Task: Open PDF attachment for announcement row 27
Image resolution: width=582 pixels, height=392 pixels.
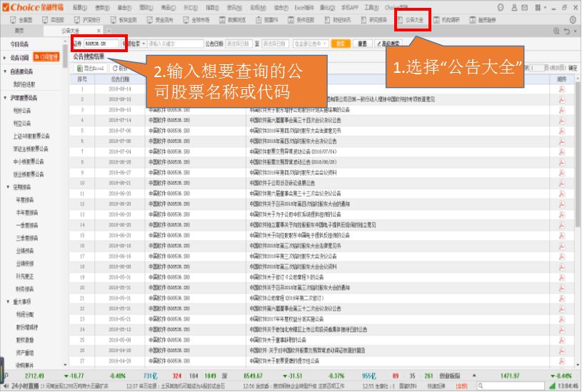Action: tap(561, 361)
